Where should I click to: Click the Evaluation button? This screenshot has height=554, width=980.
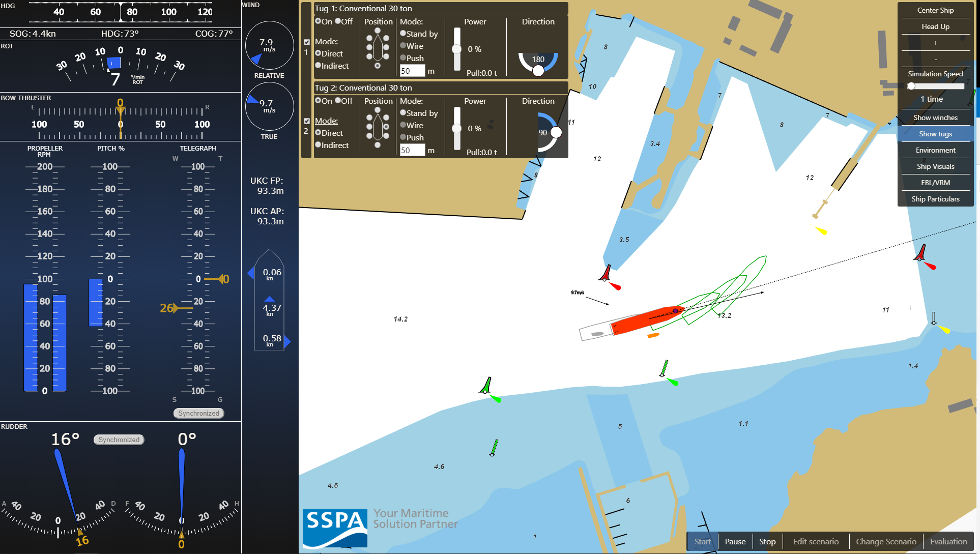click(x=948, y=541)
